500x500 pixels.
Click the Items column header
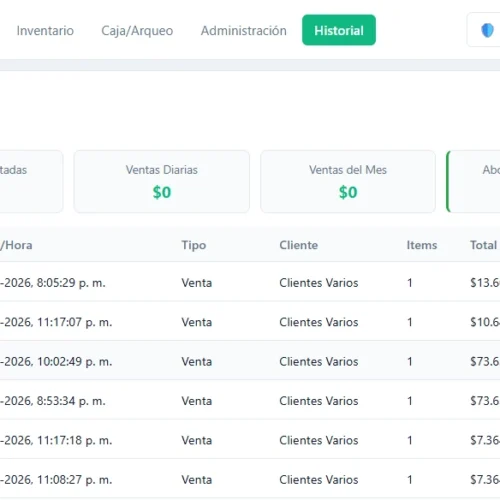click(422, 245)
